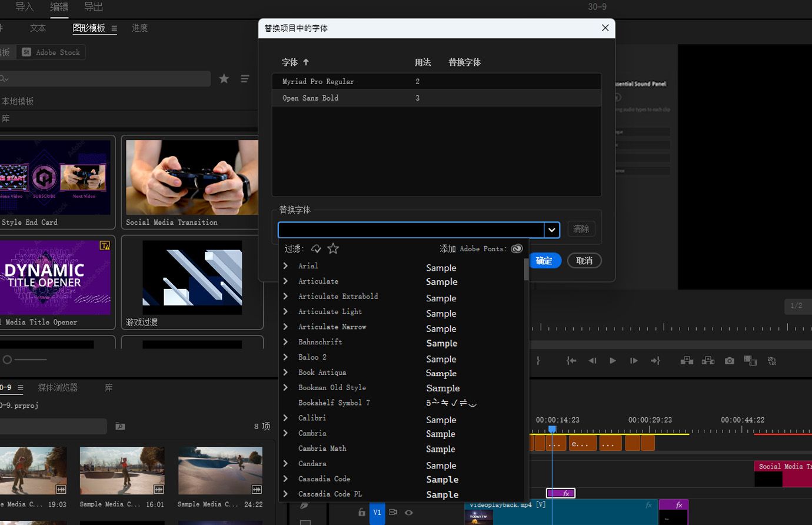Click the Step Back one frame icon
This screenshot has height=525, width=812.
click(593, 361)
